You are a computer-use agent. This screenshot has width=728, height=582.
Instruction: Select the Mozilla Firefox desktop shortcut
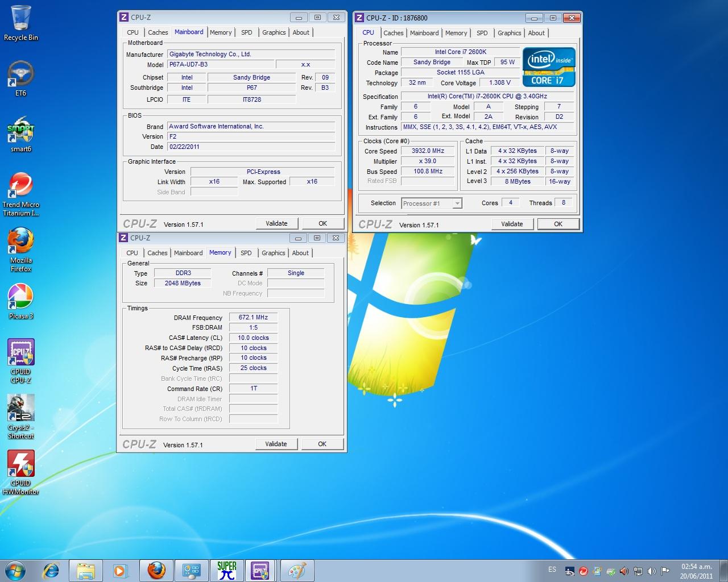(21, 250)
